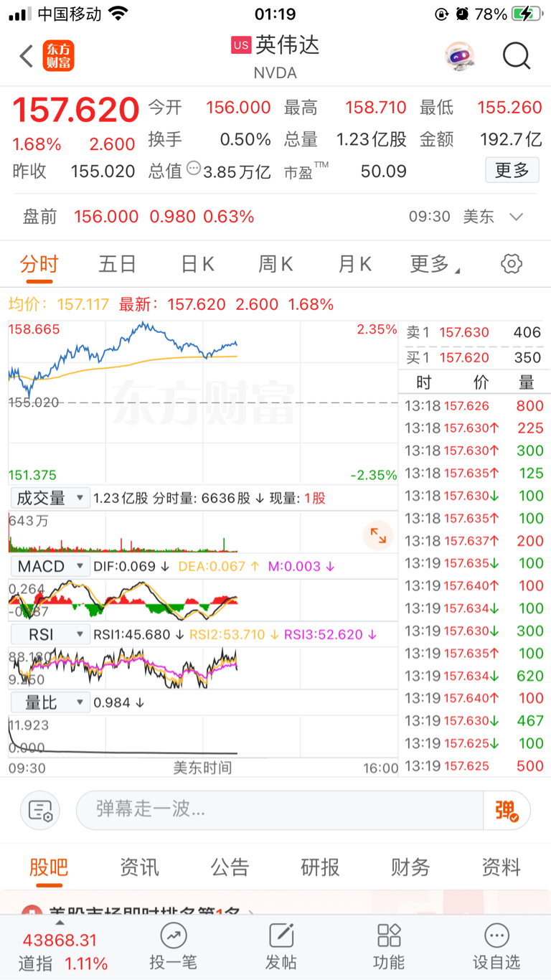Open the robot assistant avatar
Viewport: 551px width, 980px height.
pyautogui.click(x=459, y=55)
